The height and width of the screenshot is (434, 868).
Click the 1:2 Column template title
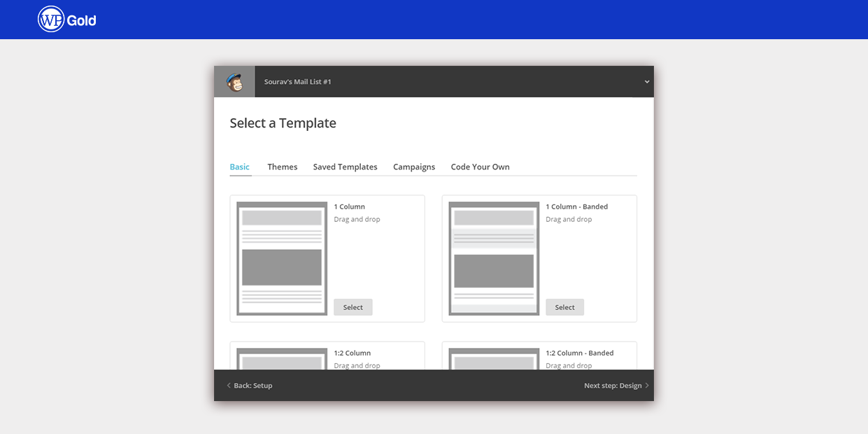pyautogui.click(x=353, y=353)
